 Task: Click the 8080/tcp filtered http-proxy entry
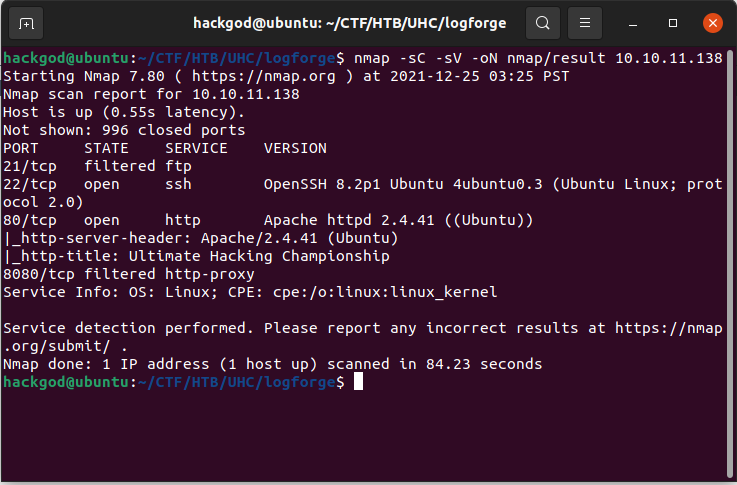[x=128, y=274]
